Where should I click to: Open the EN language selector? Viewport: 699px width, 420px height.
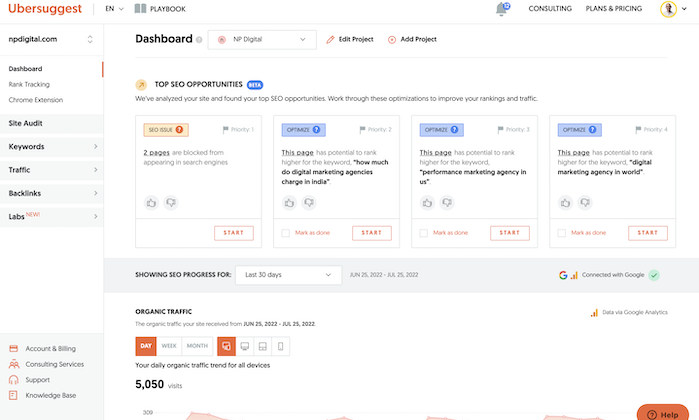click(114, 9)
